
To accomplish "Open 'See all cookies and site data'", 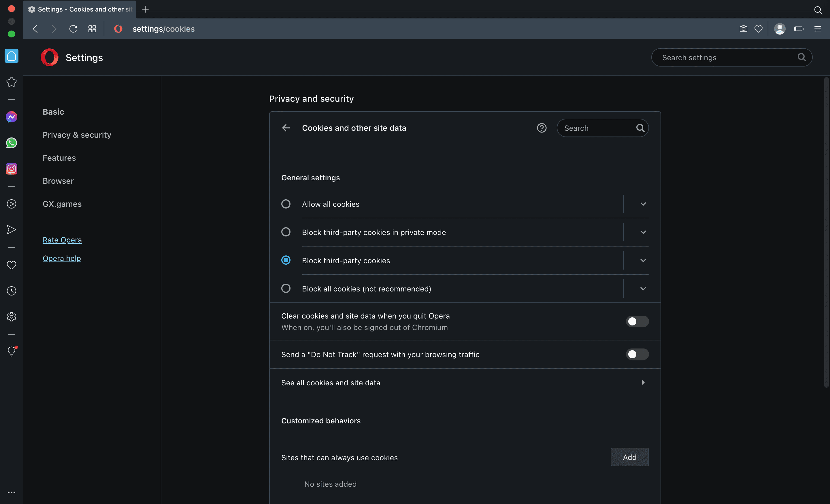I will point(464,382).
